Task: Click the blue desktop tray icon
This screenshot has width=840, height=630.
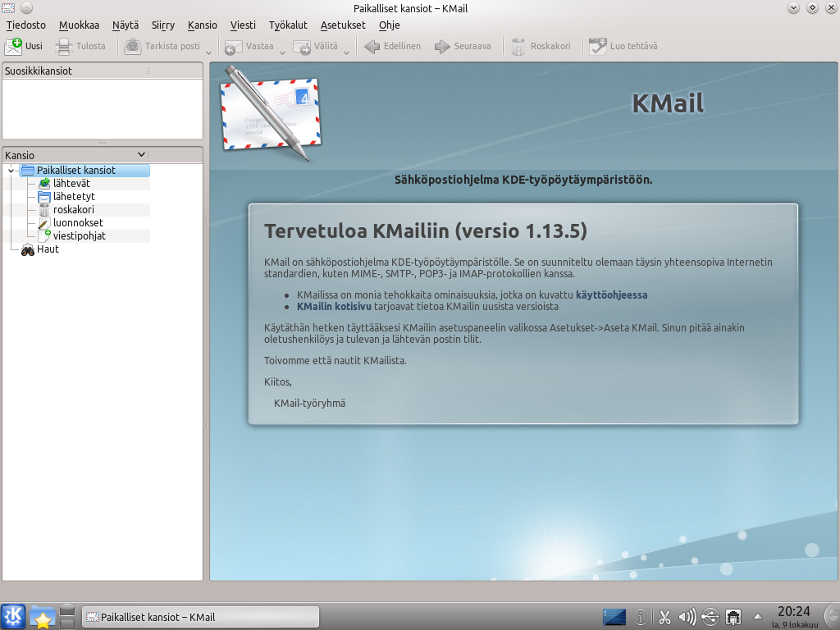Action: pos(614,617)
